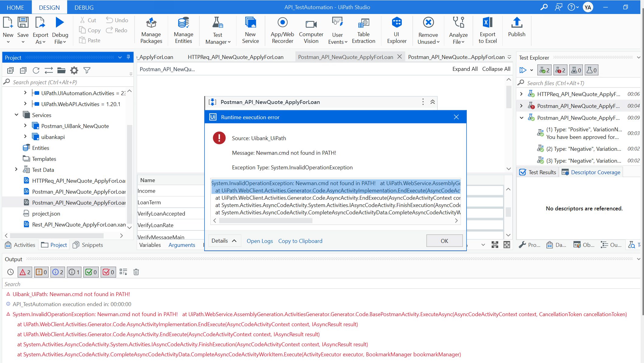Click the stack trace horizontal scrollbar
This screenshot has height=363, width=644.
pyautogui.click(x=266, y=221)
